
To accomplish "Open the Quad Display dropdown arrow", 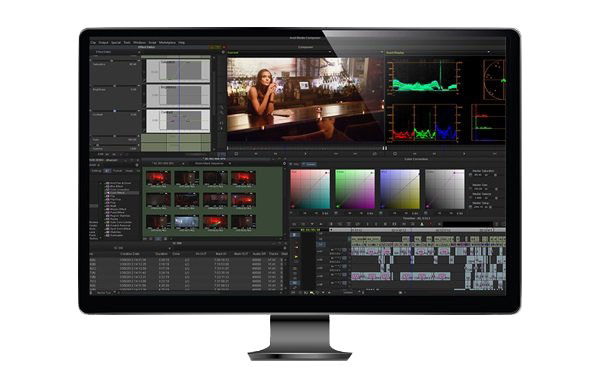I will pyautogui.click(x=488, y=52).
